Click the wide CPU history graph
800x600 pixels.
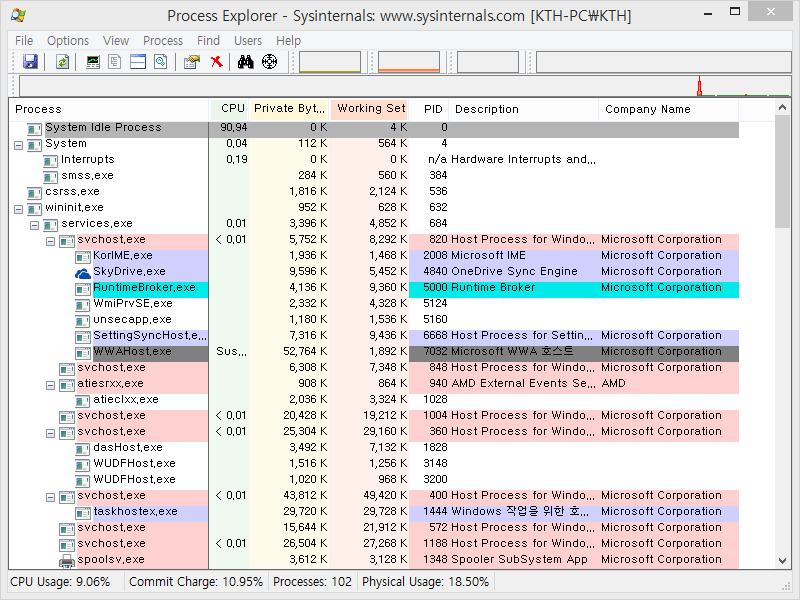point(405,86)
